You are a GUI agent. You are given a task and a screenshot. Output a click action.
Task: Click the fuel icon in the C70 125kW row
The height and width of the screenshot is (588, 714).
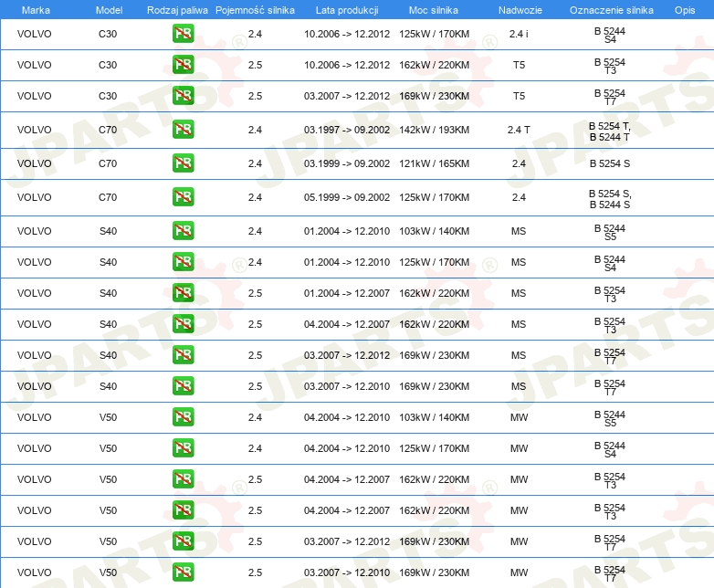[183, 197]
